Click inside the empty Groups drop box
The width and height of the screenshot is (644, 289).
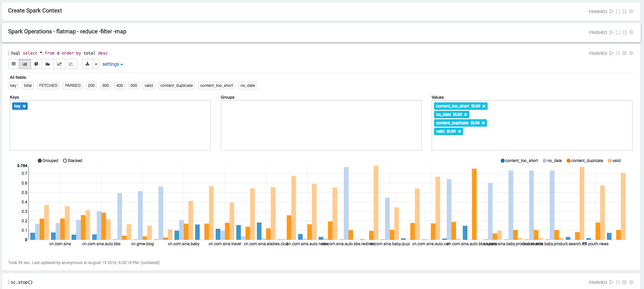pos(321,125)
